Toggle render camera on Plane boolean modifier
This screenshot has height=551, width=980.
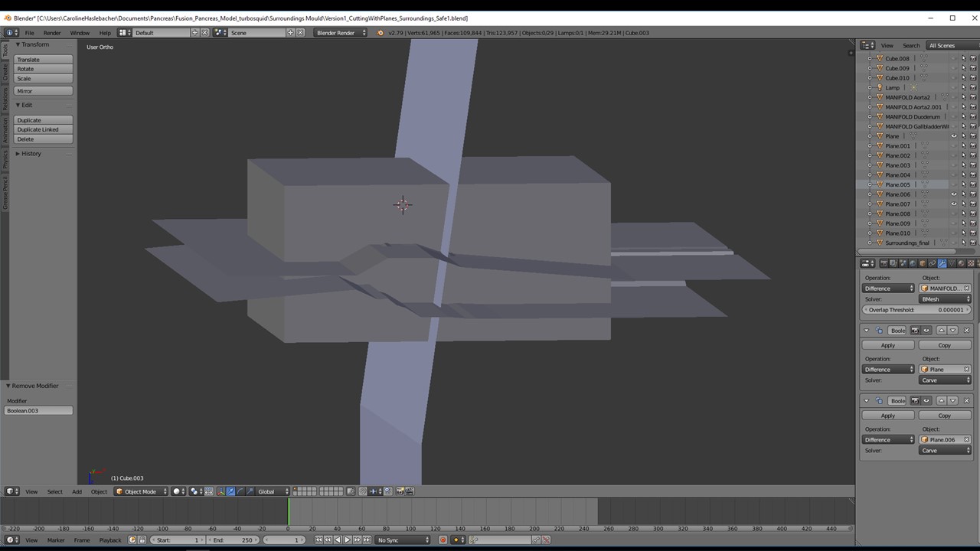click(915, 330)
